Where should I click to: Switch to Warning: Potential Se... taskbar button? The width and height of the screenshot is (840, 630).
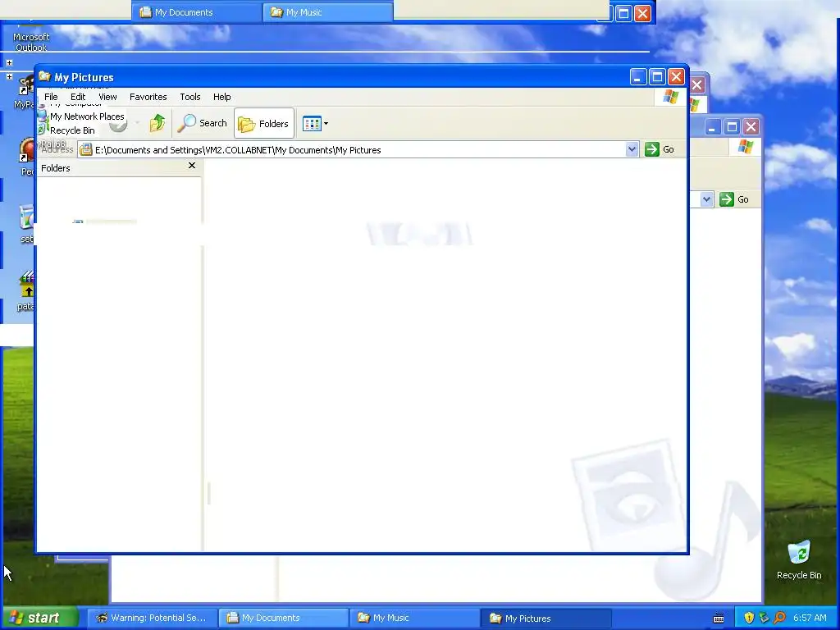coord(152,618)
